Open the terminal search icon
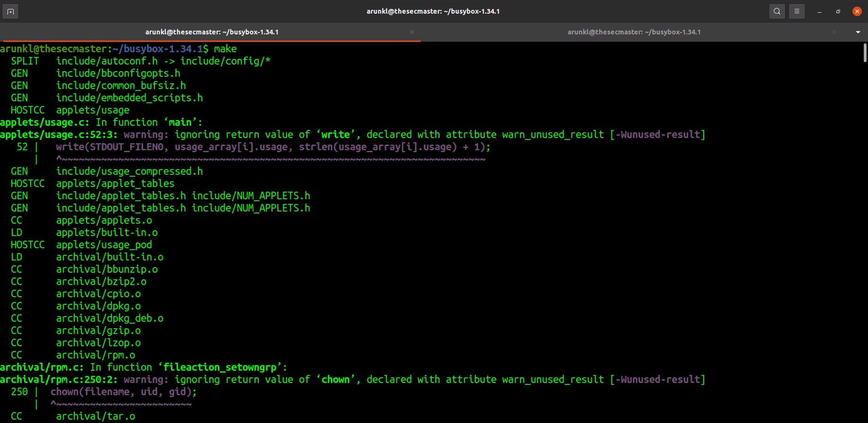 tap(777, 11)
